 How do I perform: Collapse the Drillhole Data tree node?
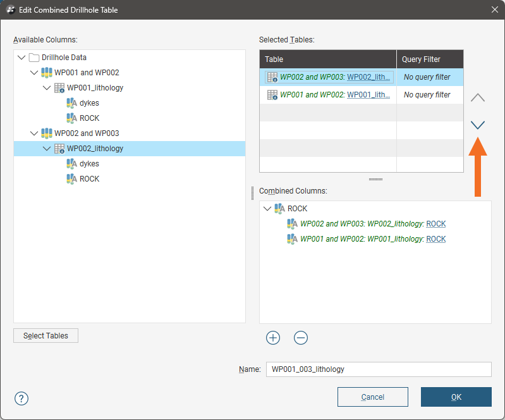pos(22,58)
